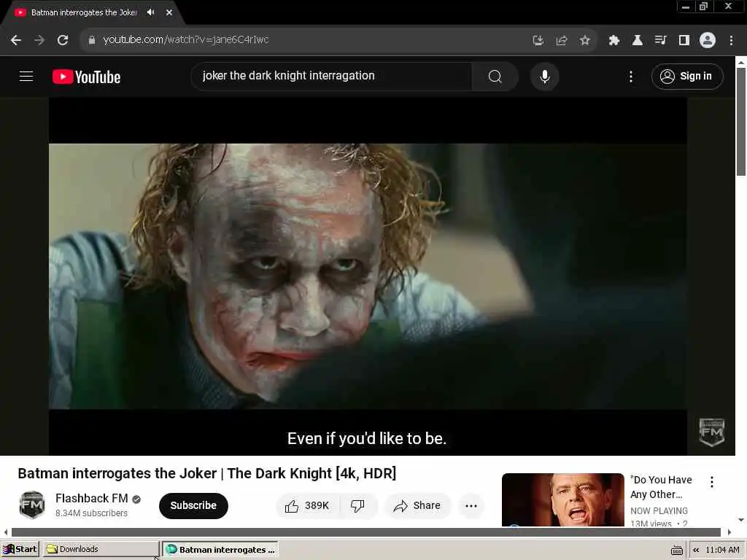This screenshot has width=747, height=560.
Task: Click the horizontal scrollbar at bottom
Action: pyautogui.click(x=366, y=532)
